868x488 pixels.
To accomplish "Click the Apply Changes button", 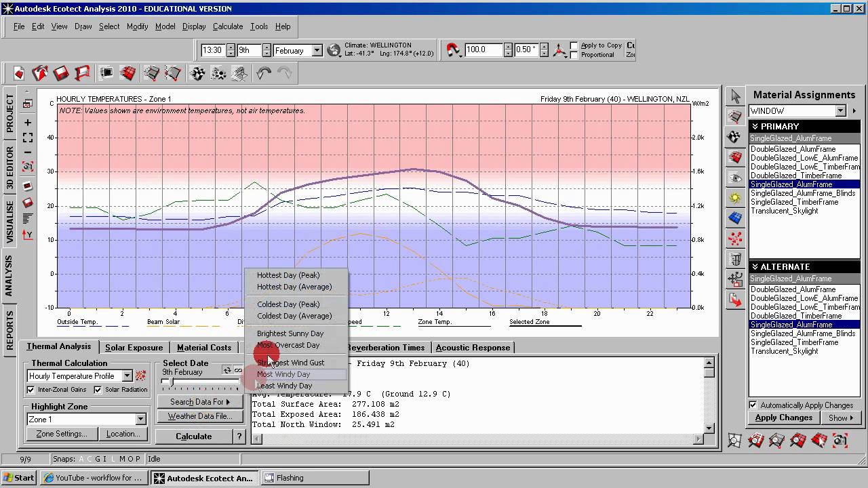I will [784, 418].
